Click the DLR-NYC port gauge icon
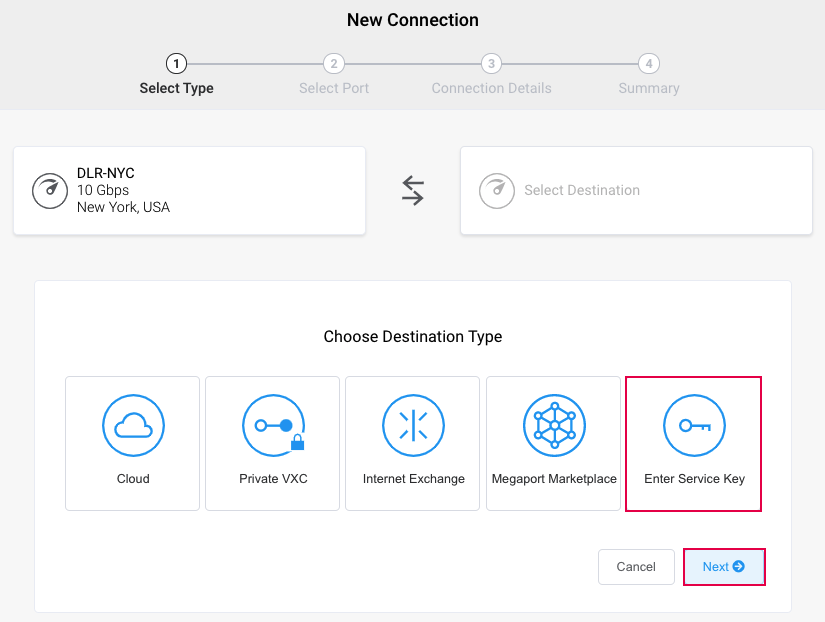Screen dimensions: 825x622 pos(50,190)
